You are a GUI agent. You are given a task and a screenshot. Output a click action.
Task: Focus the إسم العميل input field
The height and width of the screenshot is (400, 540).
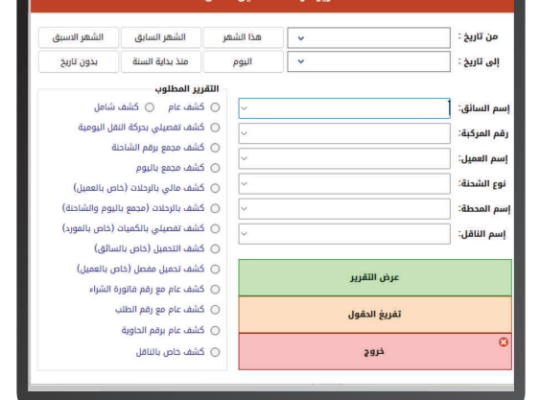344,158
